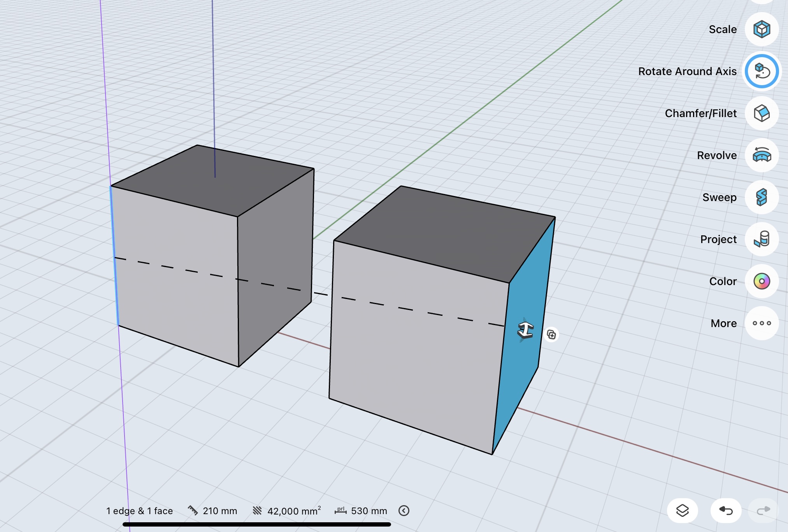This screenshot has height=532, width=788.
Task: Open the Project tool icon
Action: click(762, 240)
